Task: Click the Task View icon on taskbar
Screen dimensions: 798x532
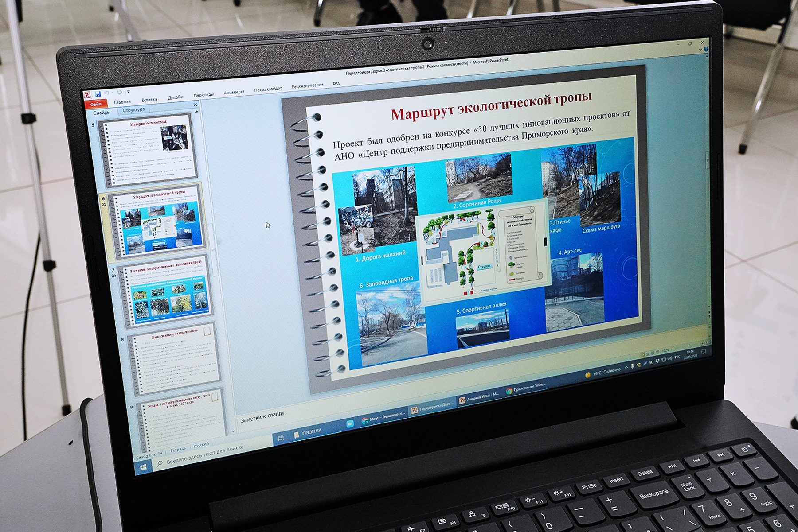Action: click(x=280, y=438)
